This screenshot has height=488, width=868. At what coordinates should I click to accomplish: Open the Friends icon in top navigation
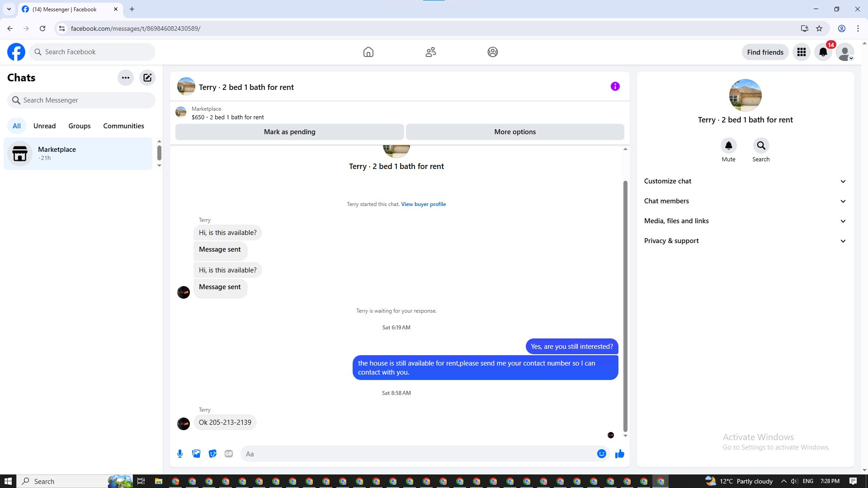431,52
